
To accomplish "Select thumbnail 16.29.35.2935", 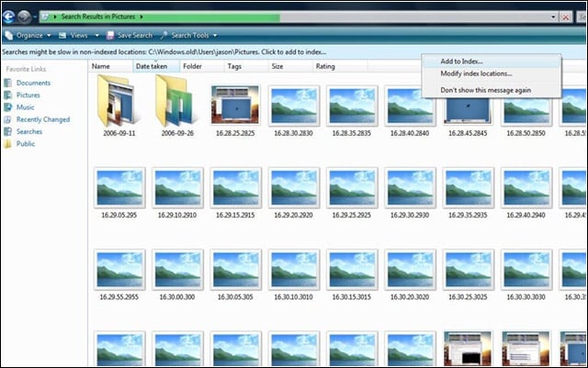I will click(x=468, y=188).
